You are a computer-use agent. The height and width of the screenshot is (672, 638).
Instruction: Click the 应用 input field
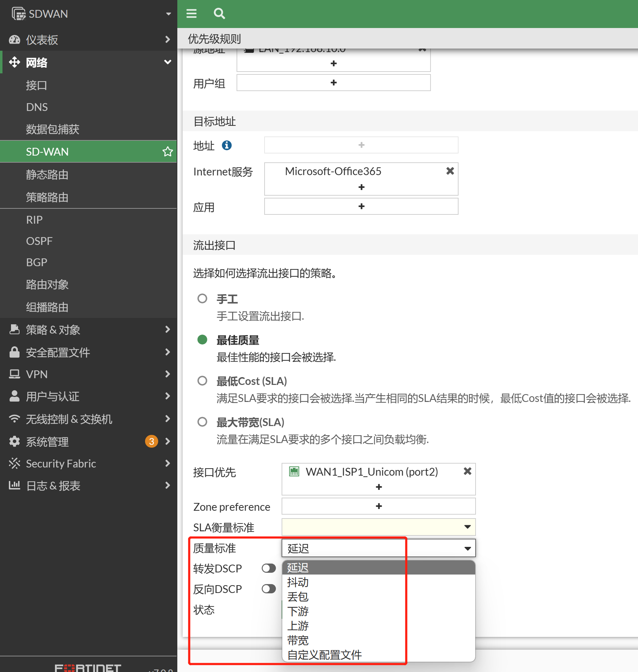pos(361,206)
